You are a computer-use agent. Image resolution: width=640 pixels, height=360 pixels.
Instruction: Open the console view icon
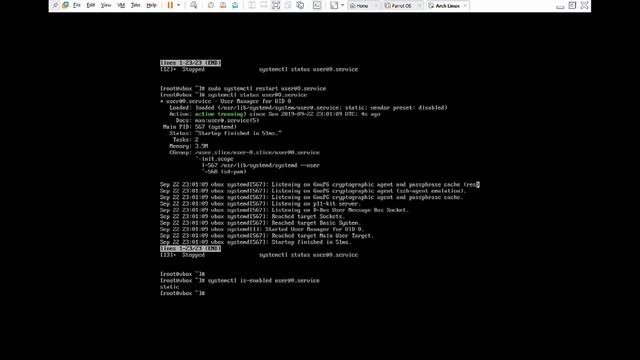tap(317, 5)
